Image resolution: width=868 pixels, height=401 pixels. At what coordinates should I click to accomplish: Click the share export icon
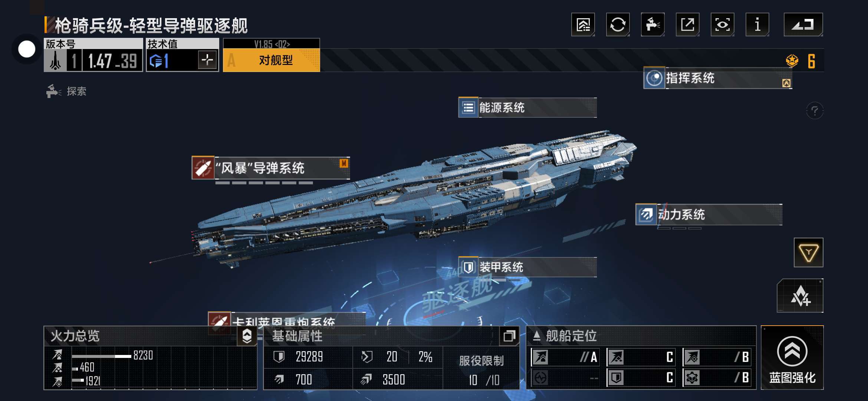688,25
